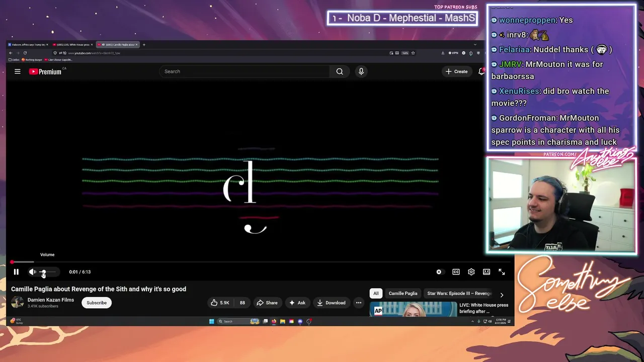Click the Create button
644x362 pixels.
click(x=457, y=71)
